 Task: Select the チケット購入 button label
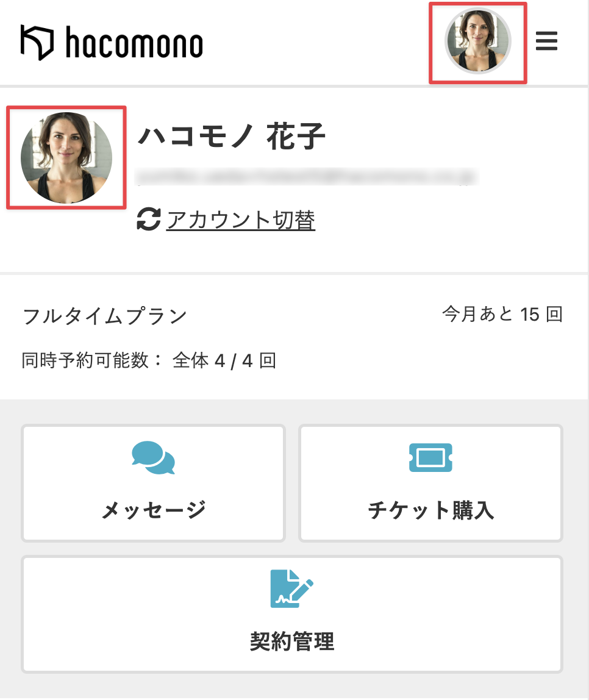[x=430, y=510]
